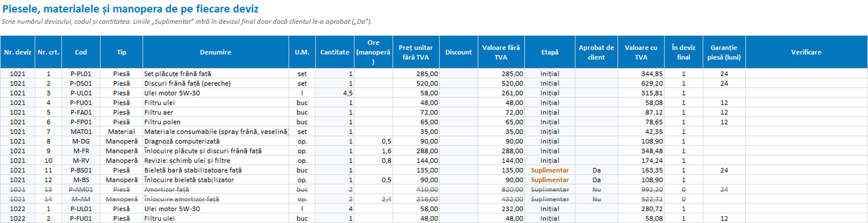Click the code cell 'P-FP01'
868x223 pixels.
pyautogui.click(x=81, y=122)
